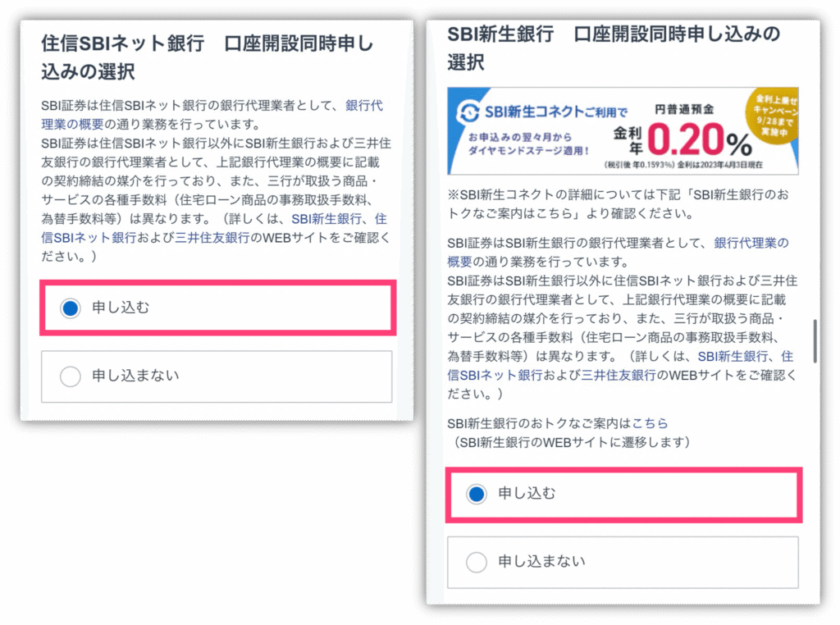This screenshot has height=625, width=840.
Task: Click SBI新生銀行 link in left panel text
Action: (x=326, y=219)
